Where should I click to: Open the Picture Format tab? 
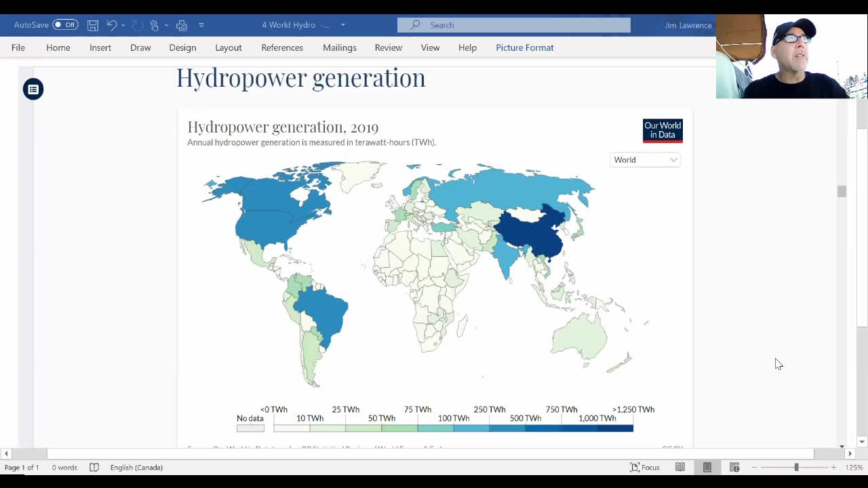point(525,47)
